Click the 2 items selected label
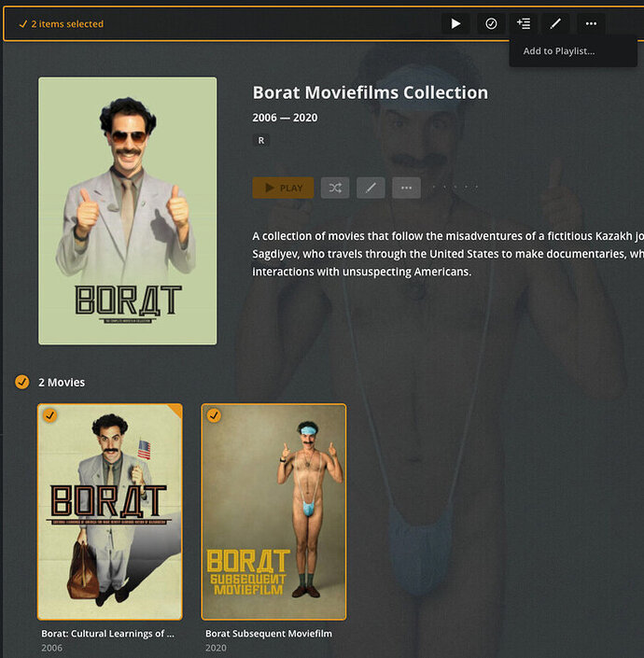Viewport: 644px width, 658px height. 67,24
